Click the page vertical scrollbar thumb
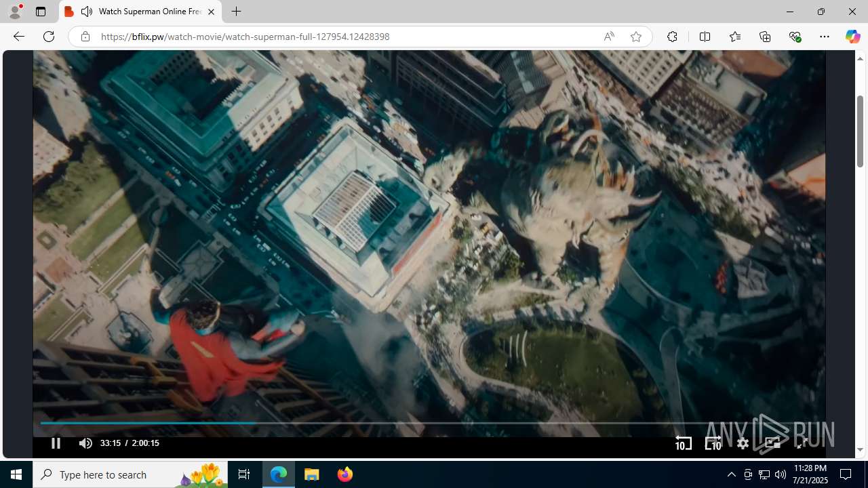This screenshot has height=488, width=868. (860, 131)
